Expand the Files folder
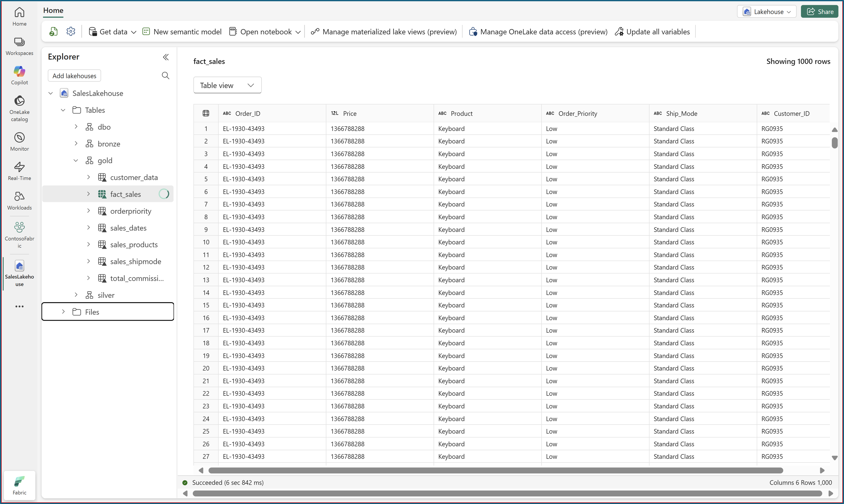Screen dimensions: 844x504 tap(64, 312)
